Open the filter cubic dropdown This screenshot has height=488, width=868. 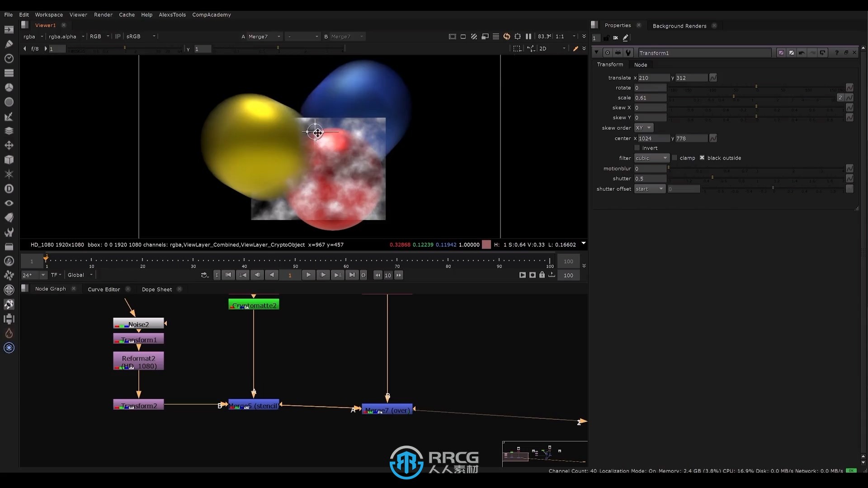(652, 158)
